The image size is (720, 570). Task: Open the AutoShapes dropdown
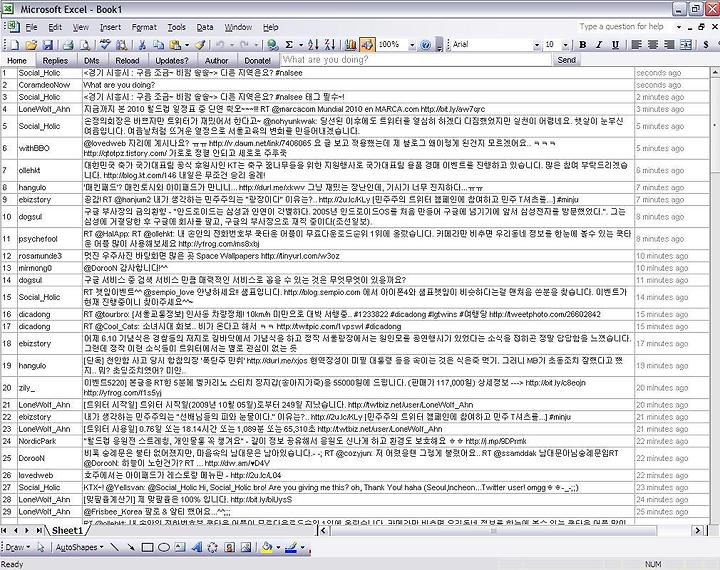(79, 547)
